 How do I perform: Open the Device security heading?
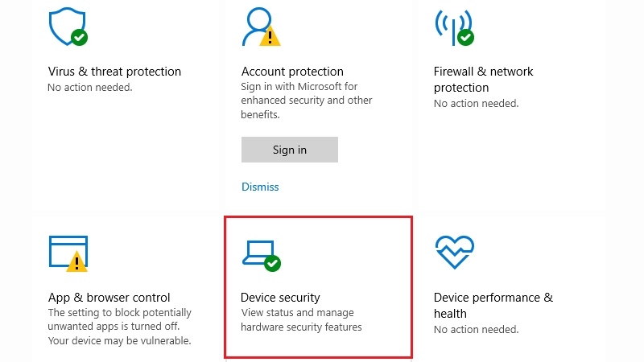coord(280,297)
